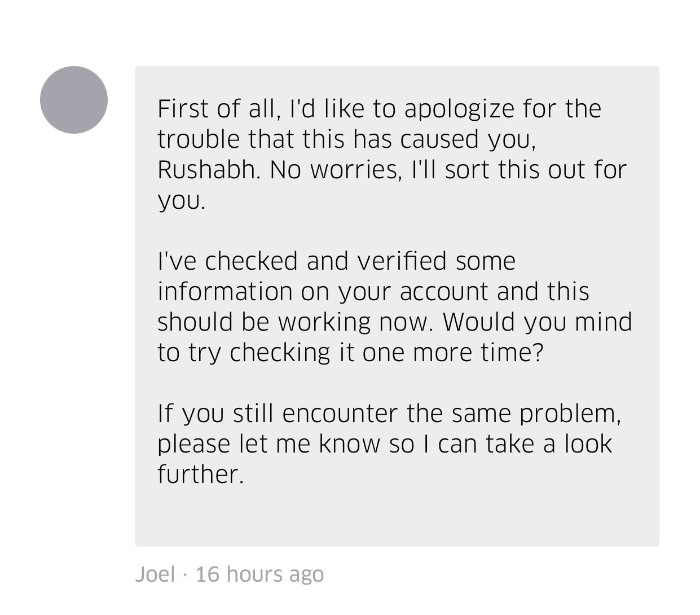Click the sender name Joel below the message
The height and width of the screenshot is (615, 700).
(155, 574)
